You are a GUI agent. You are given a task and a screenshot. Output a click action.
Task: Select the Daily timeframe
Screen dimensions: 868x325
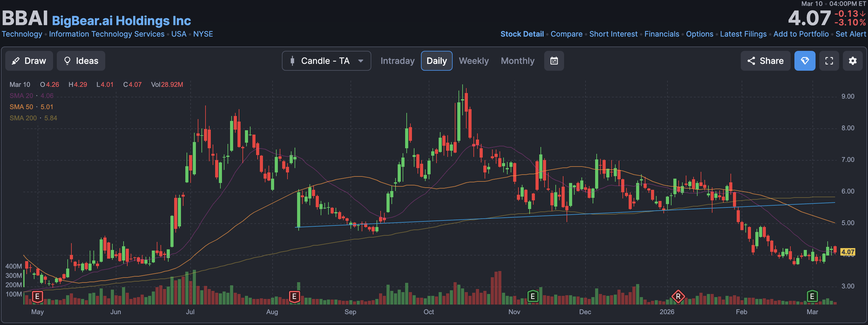tap(436, 61)
